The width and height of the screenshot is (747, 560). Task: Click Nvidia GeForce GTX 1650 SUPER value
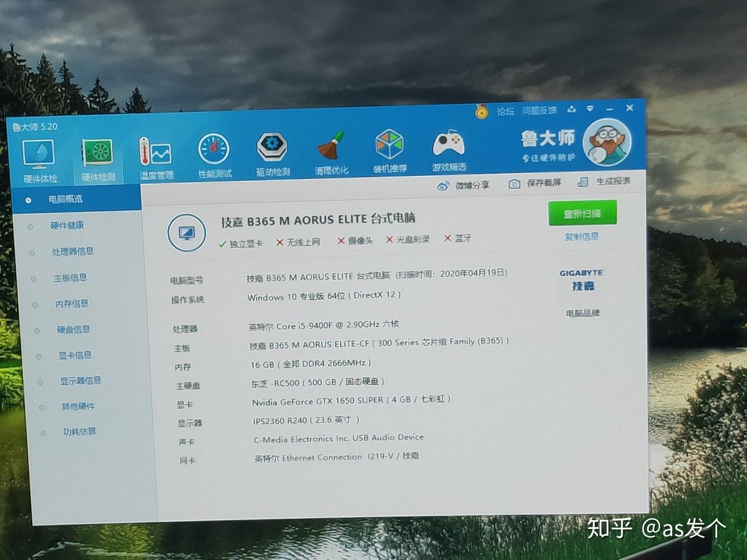point(351,401)
